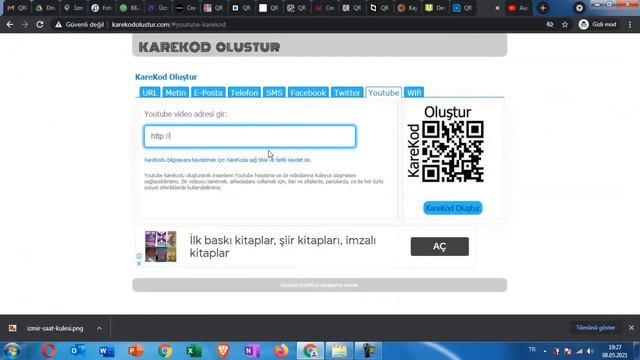
Task: Reload the karekodolustur.com page
Action: pyautogui.click(x=40, y=24)
